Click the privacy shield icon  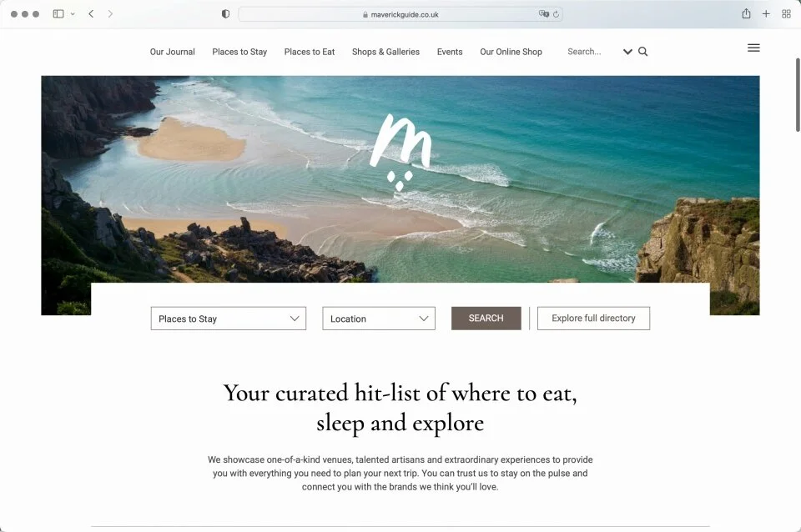pos(225,14)
